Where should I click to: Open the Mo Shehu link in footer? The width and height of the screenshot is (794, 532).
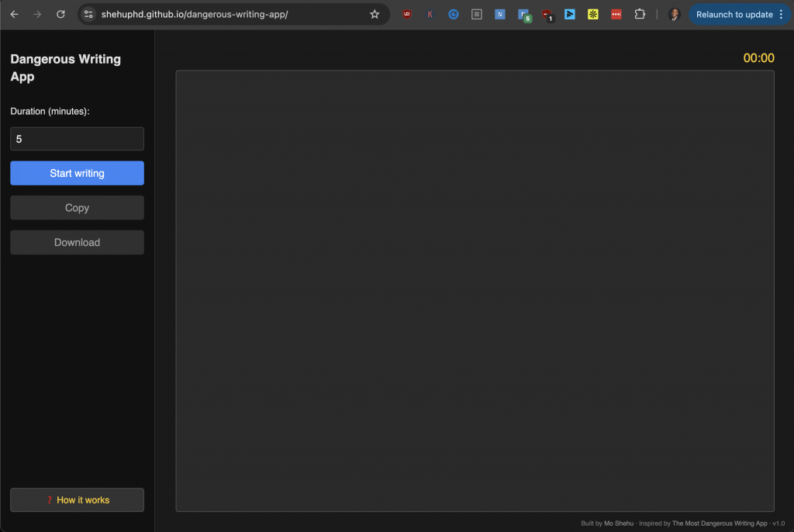click(x=618, y=523)
